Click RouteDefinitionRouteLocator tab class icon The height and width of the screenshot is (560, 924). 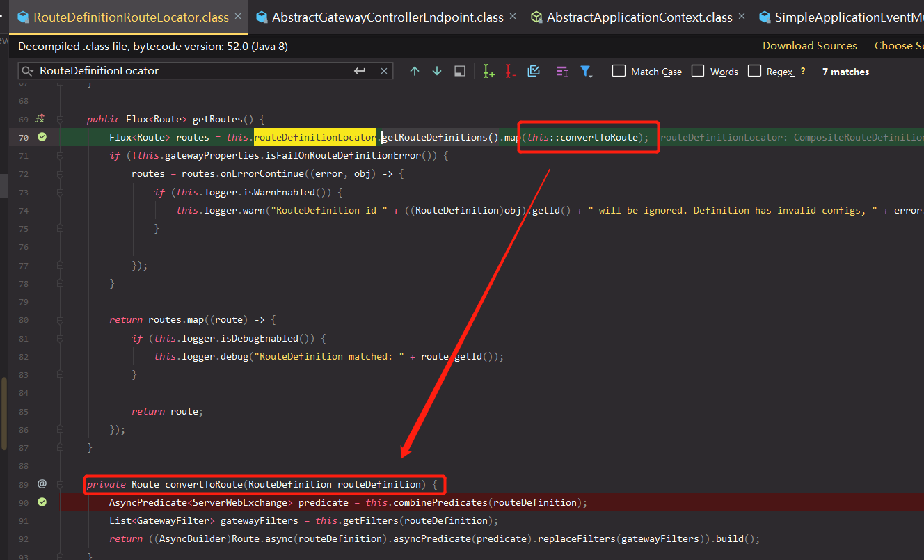23,17
